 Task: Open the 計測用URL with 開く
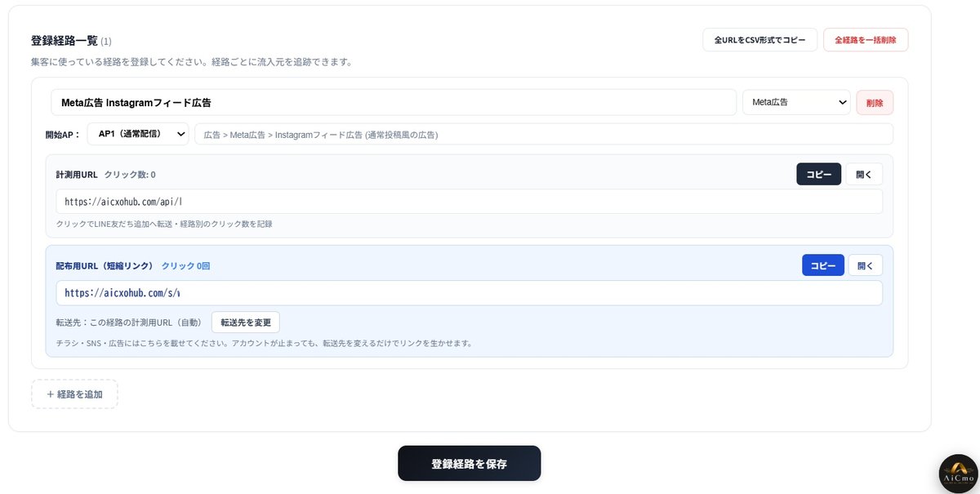[864, 175]
